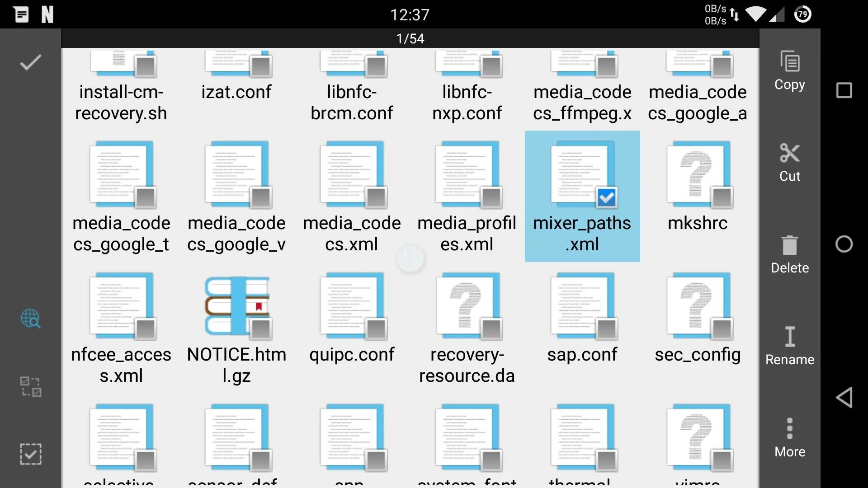Select the sec_config unknown-file icon
This screenshot has width=868, height=488.
(698, 305)
